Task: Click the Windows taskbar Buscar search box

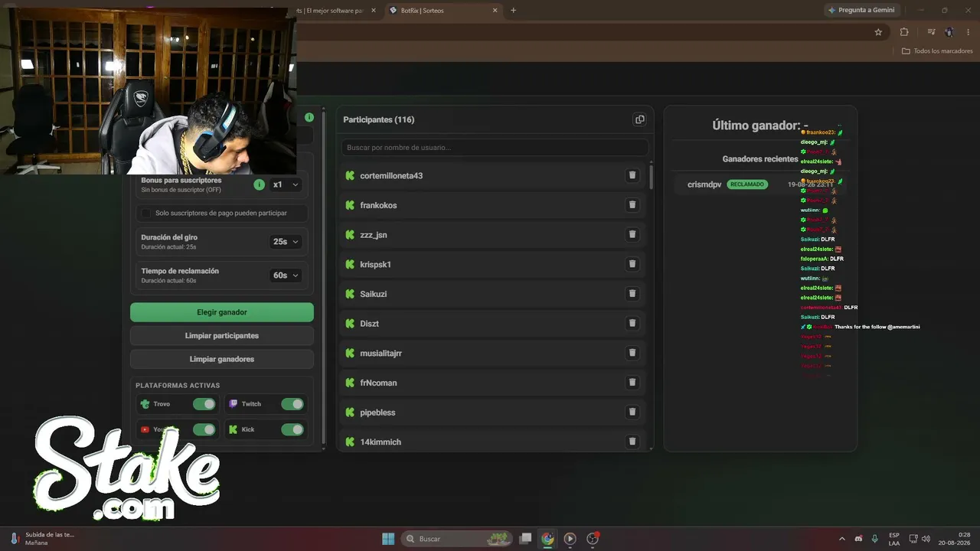Action: [x=457, y=539]
